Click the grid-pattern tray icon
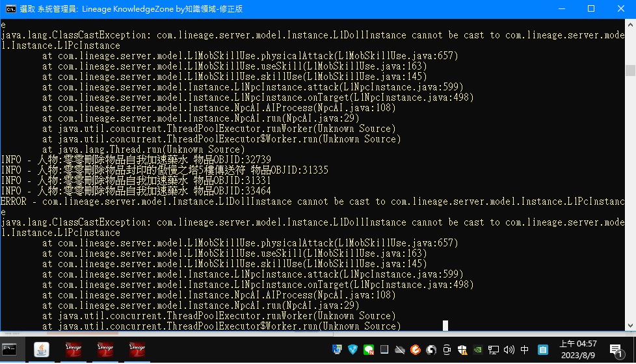 pyautogui.click(x=384, y=350)
